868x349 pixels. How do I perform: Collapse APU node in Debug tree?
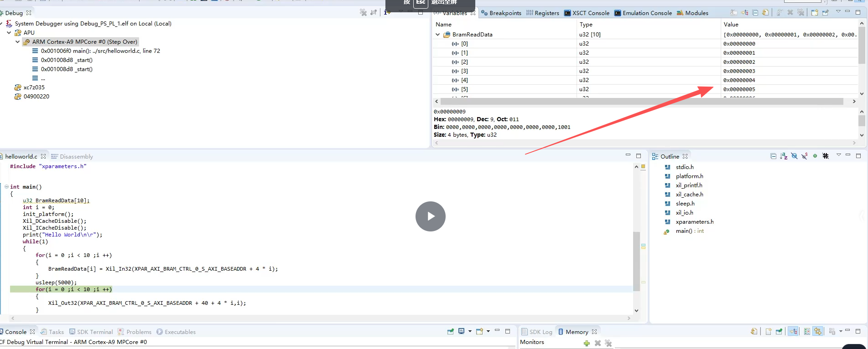[x=9, y=33]
